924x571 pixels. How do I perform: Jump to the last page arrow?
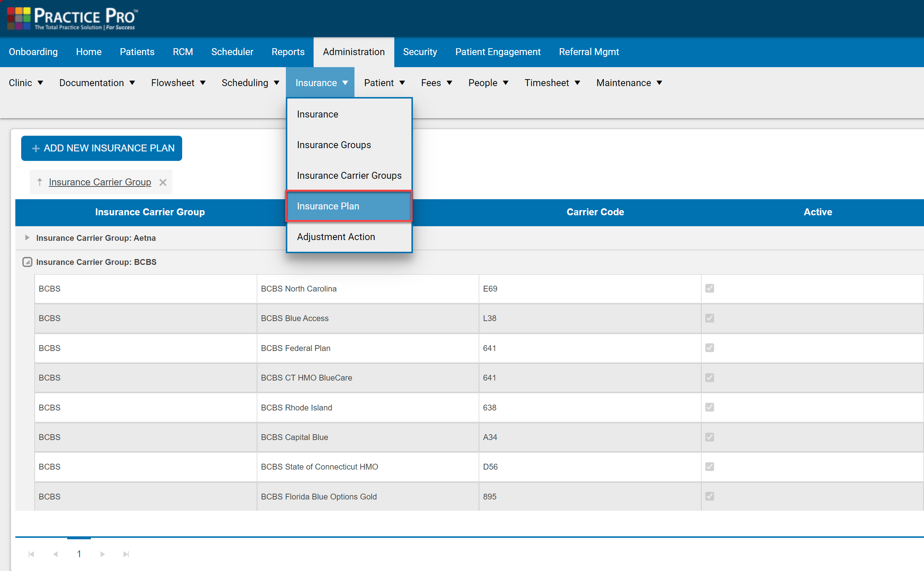point(126,554)
